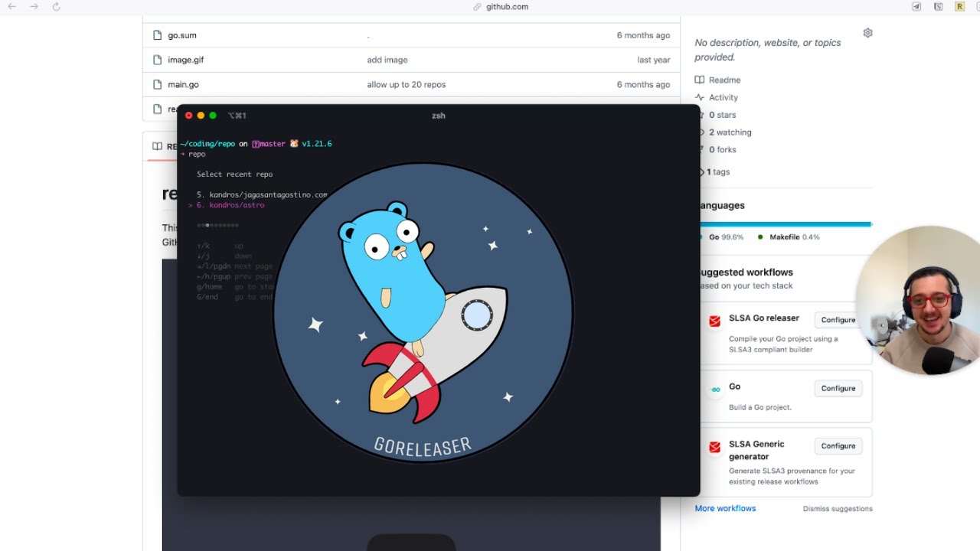Open More workflows link

click(725, 508)
